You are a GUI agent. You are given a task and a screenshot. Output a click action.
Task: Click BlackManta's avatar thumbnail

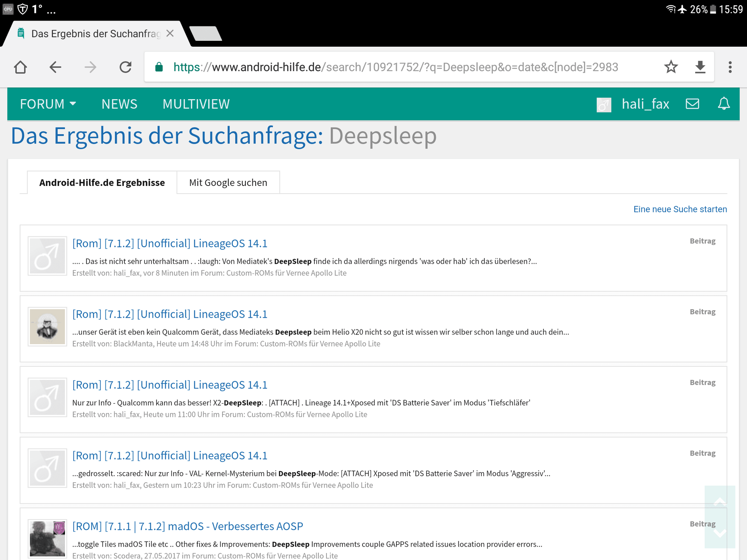pos(47,327)
